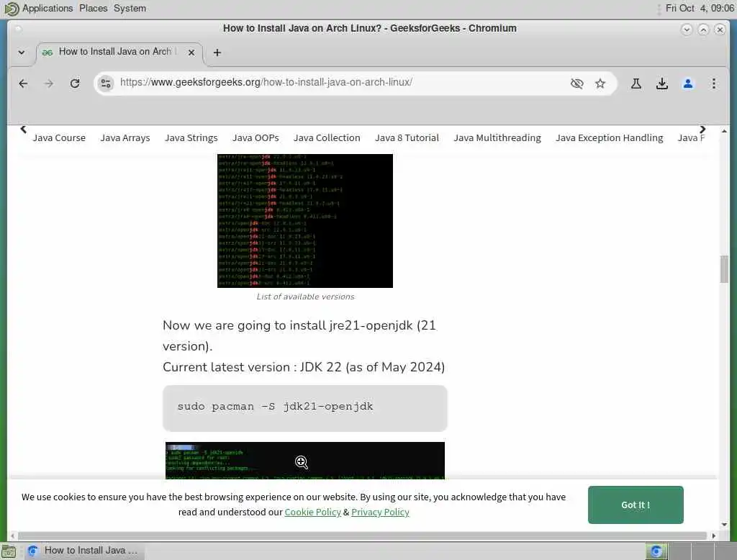Open the Java 8 Tutorial topic
The width and height of the screenshot is (737, 560).
[407, 137]
